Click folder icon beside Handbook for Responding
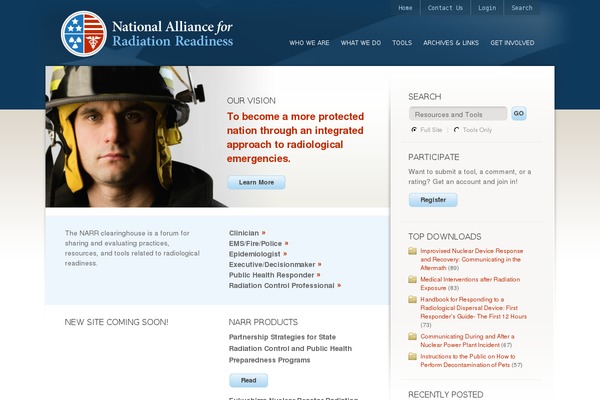The height and width of the screenshot is (400, 600). click(x=412, y=299)
